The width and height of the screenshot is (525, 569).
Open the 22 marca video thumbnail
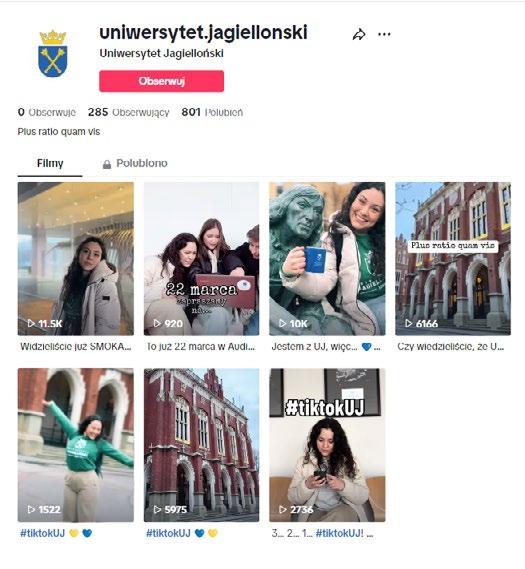201,259
